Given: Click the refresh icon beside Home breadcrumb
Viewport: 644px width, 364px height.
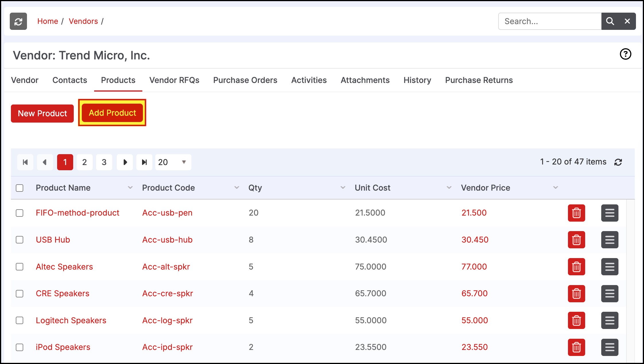Looking at the screenshot, I should [18, 21].
